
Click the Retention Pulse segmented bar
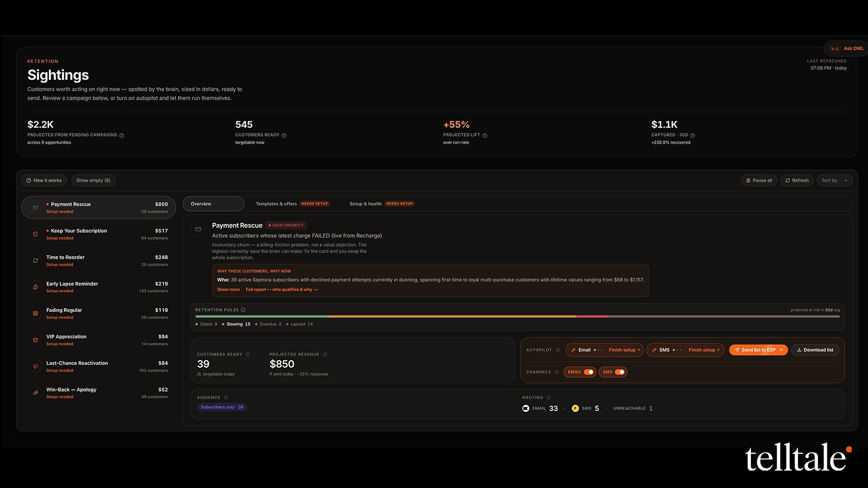click(x=518, y=316)
